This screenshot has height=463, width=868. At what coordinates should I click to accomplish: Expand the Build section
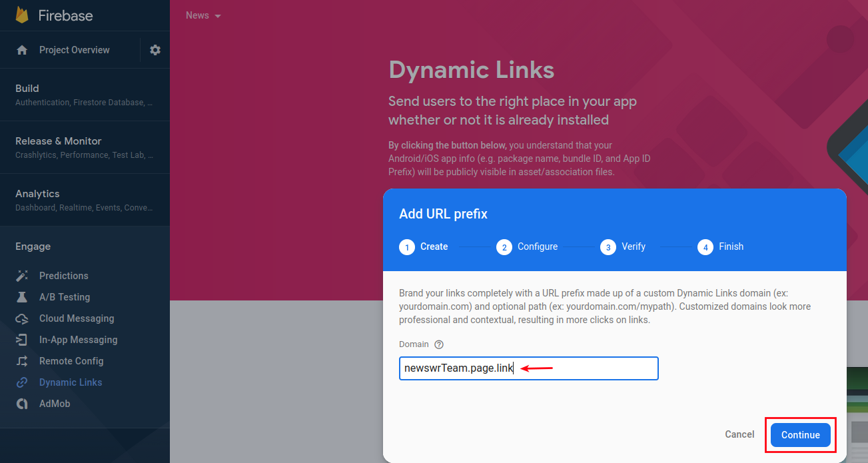85,95
